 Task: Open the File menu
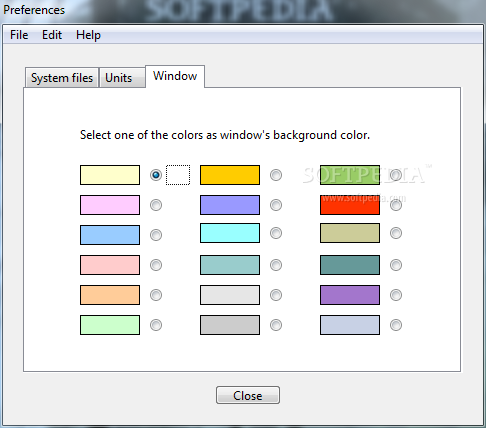pyautogui.click(x=19, y=35)
